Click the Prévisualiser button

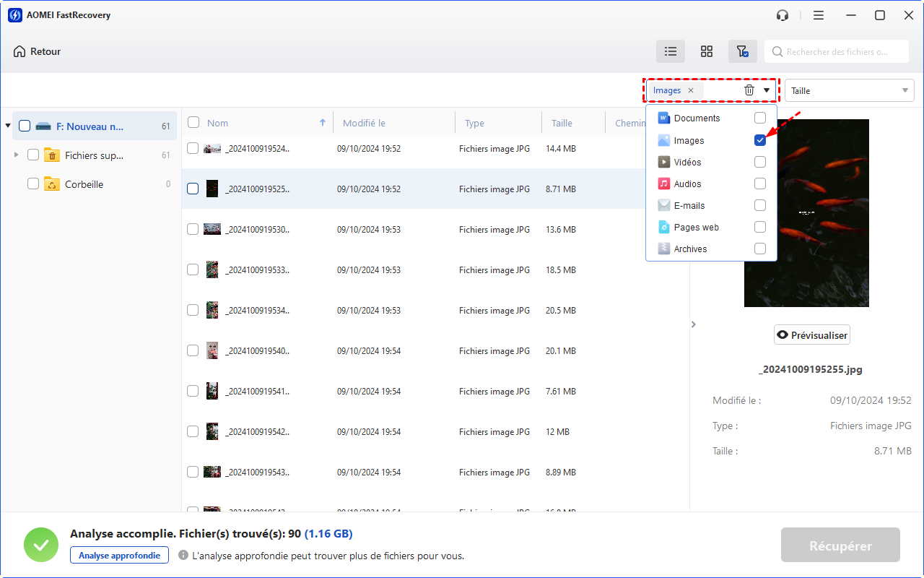(x=812, y=335)
